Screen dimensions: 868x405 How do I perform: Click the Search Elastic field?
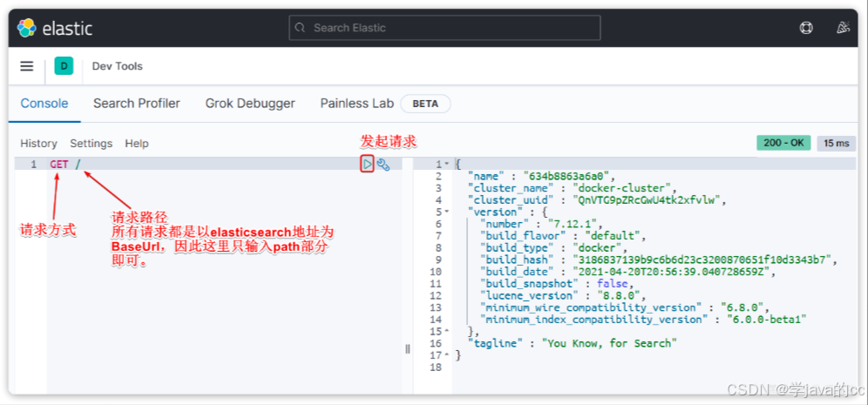pos(444,28)
